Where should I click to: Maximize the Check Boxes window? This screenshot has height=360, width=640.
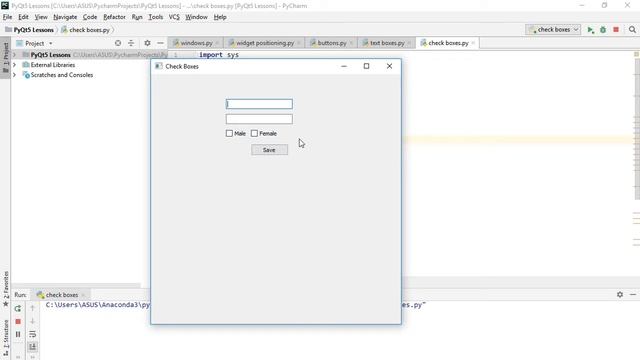pyautogui.click(x=367, y=66)
